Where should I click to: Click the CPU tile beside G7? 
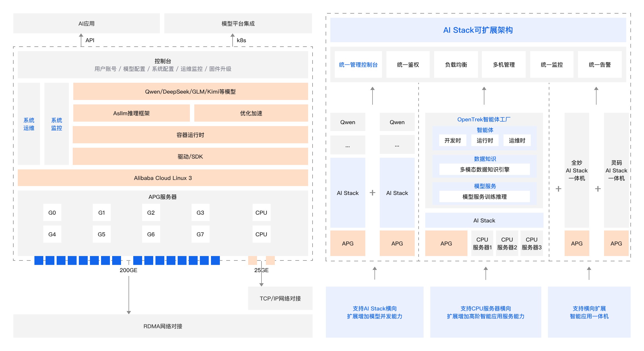pos(261,234)
